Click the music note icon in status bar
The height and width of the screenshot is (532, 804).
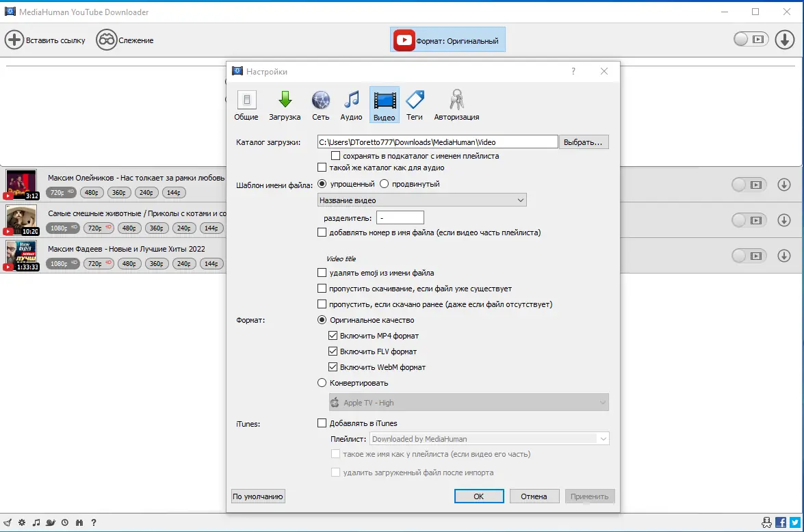tap(36, 523)
